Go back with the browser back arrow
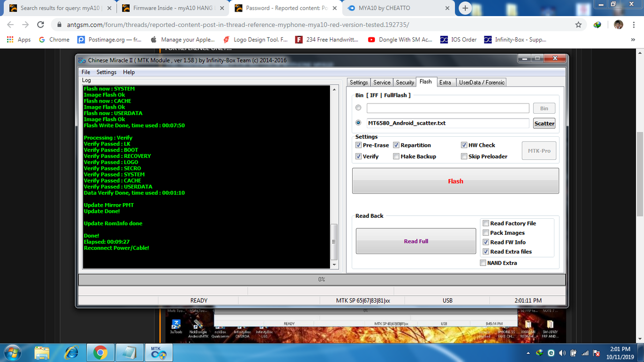The width and height of the screenshot is (644, 362). click(11, 25)
